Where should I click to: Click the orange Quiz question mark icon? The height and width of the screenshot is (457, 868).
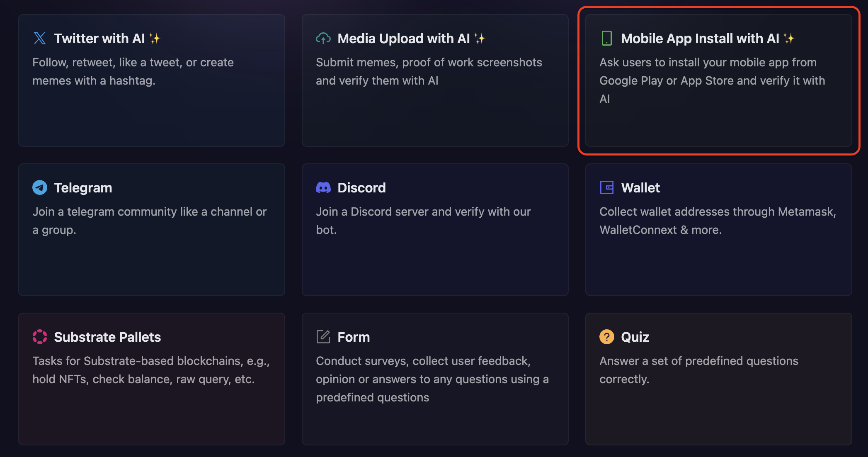tap(606, 337)
